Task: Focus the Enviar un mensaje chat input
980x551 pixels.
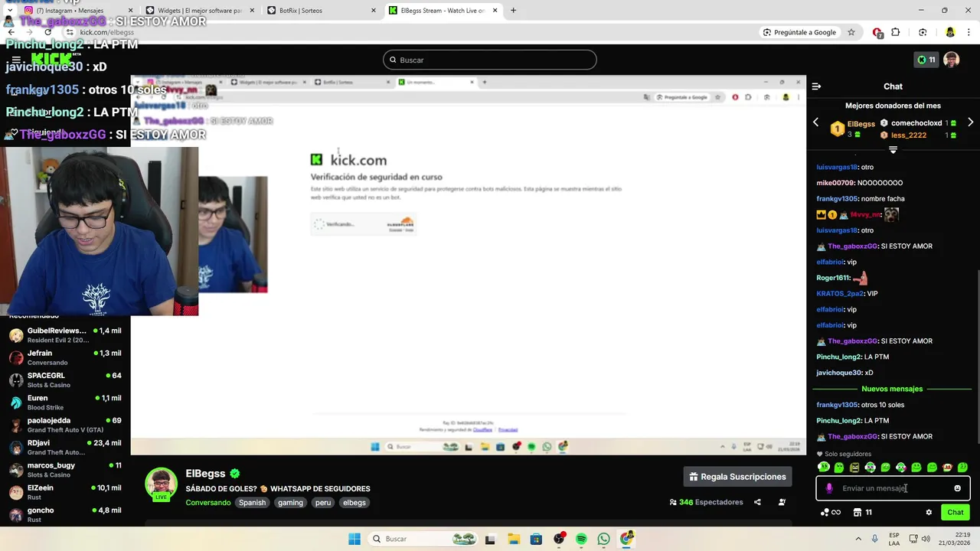Action: tap(893, 488)
